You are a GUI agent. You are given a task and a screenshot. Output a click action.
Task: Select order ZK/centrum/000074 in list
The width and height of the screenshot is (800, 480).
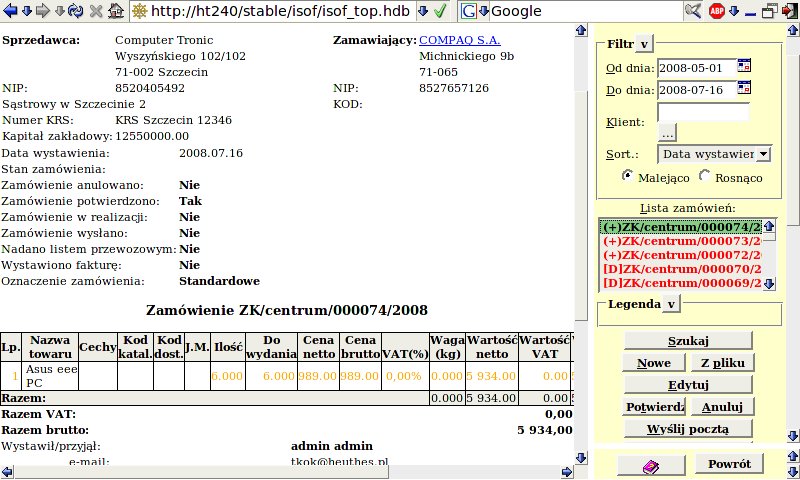coord(681,226)
